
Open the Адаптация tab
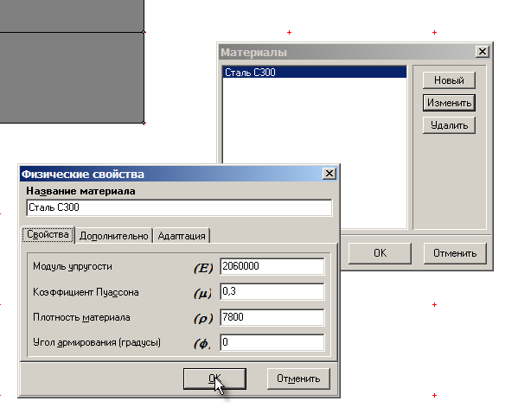pos(182,236)
